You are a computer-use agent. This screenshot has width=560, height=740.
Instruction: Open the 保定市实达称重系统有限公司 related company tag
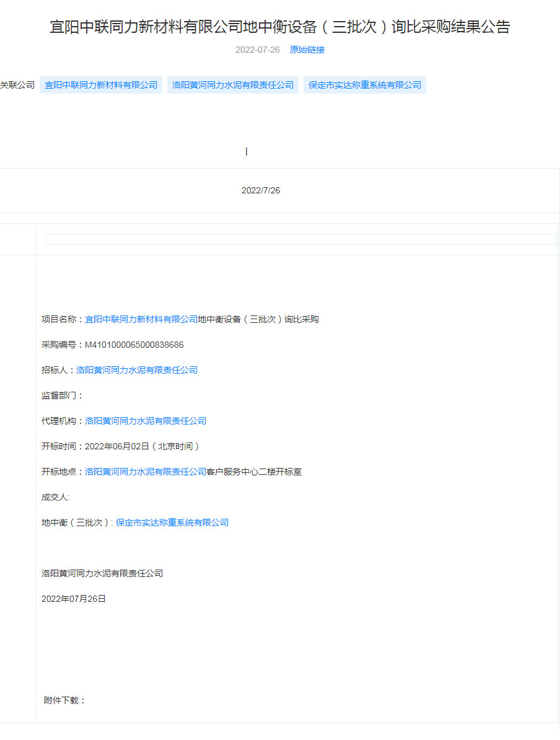(x=365, y=85)
